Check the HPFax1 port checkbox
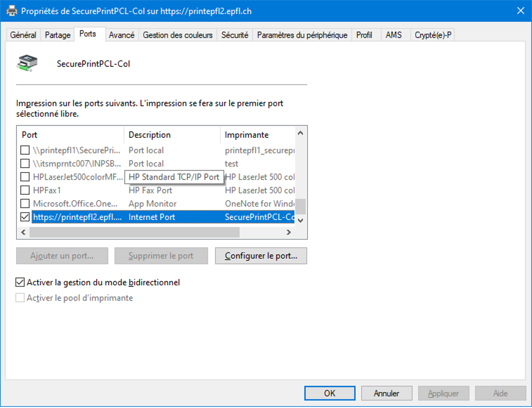This screenshot has width=532, height=408. point(25,190)
